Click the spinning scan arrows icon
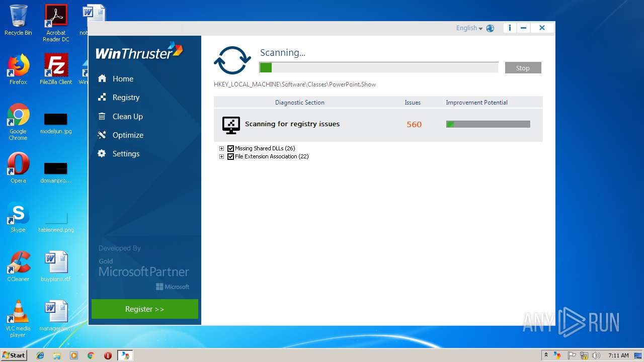The width and height of the screenshot is (644, 362). (x=232, y=60)
